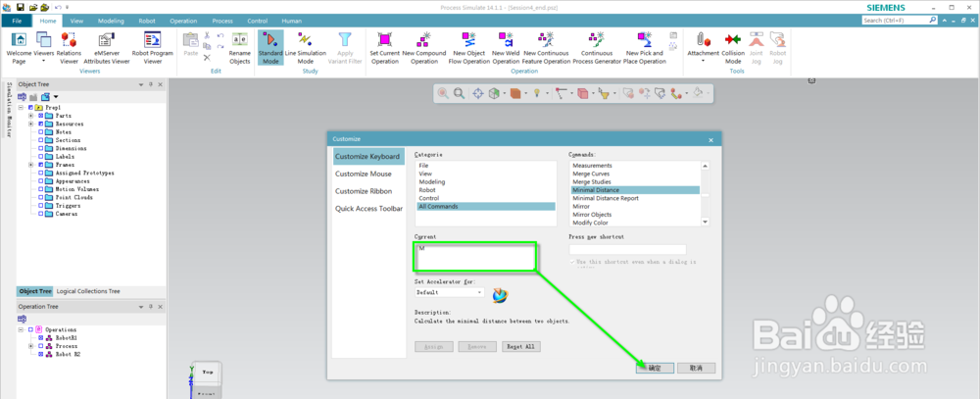This screenshot has height=399, width=980.
Task: Click the Search (Ctrl+F) box
Action: coord(900,21)
